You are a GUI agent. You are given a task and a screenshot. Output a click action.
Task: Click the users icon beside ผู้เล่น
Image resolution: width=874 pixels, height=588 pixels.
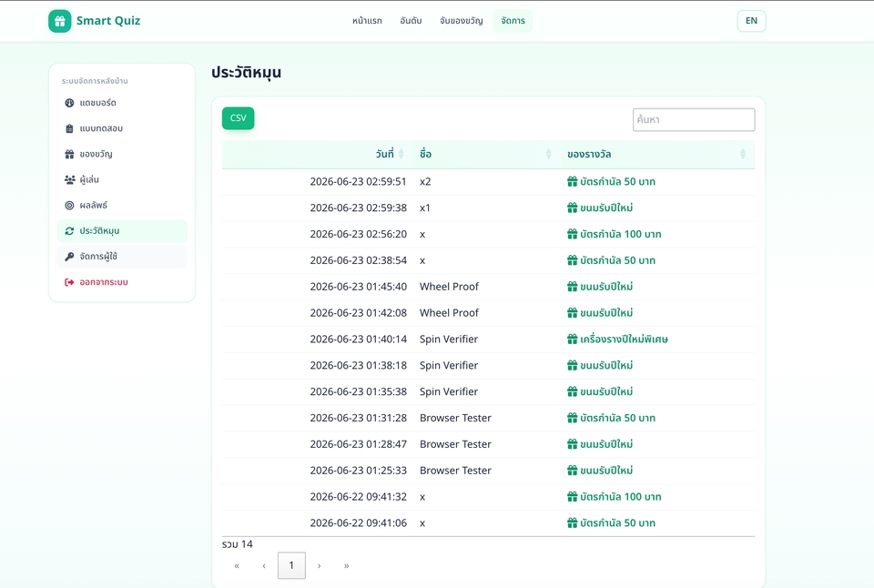click(x=70, y=179)
